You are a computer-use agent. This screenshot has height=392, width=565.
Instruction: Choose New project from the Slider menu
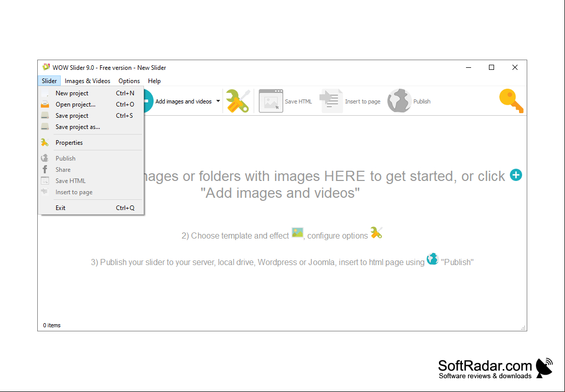[91, 93]
